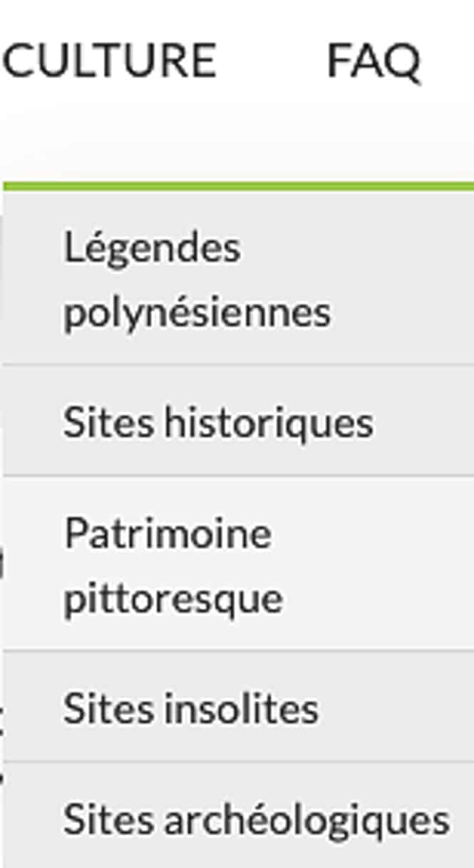Open the Sites historiques entry

239,421
